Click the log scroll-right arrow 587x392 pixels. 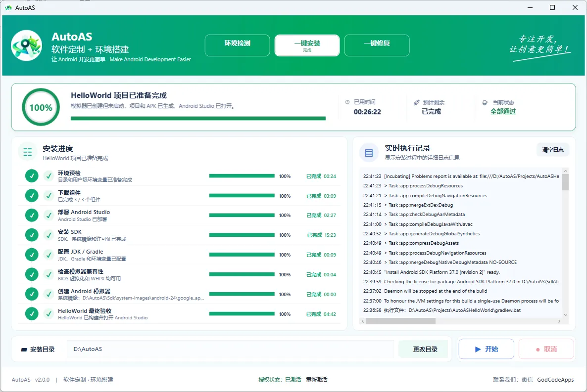pos(559,321)
